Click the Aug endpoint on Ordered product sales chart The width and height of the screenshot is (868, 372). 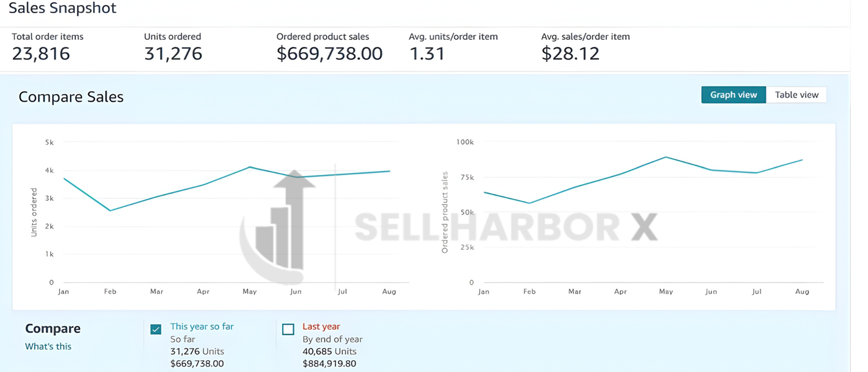click(802, 160)
